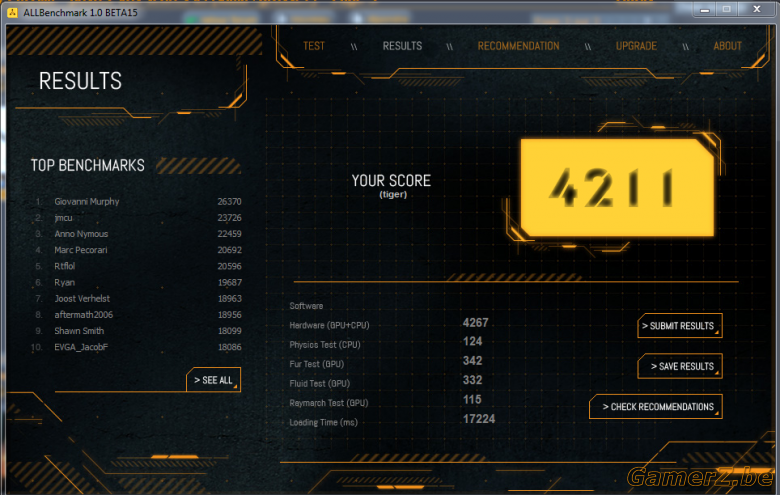This screenshot has height=495, width=780.
Task: Click the Hardware (GPU+CPU) label
Action: (x=329, y=325)
